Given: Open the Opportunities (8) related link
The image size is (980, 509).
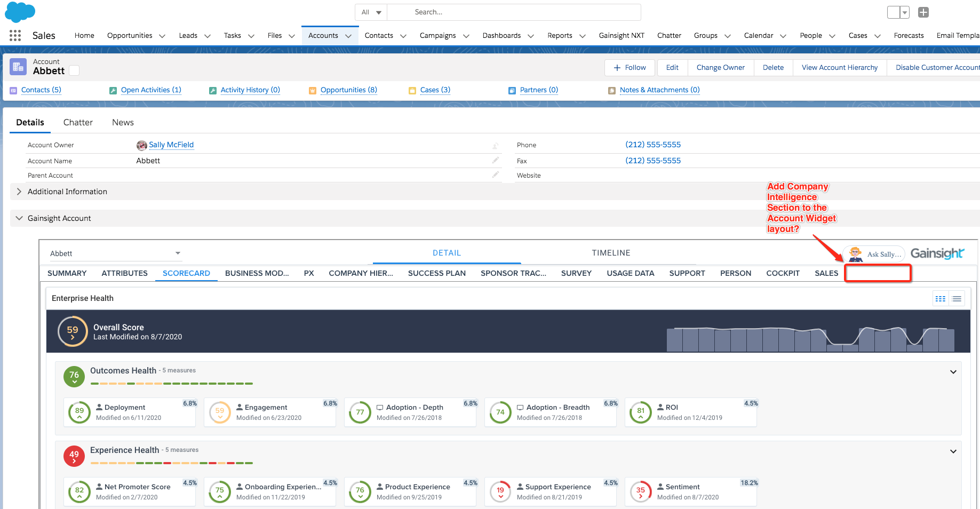Looking at the screenshot, I should 348,90.
